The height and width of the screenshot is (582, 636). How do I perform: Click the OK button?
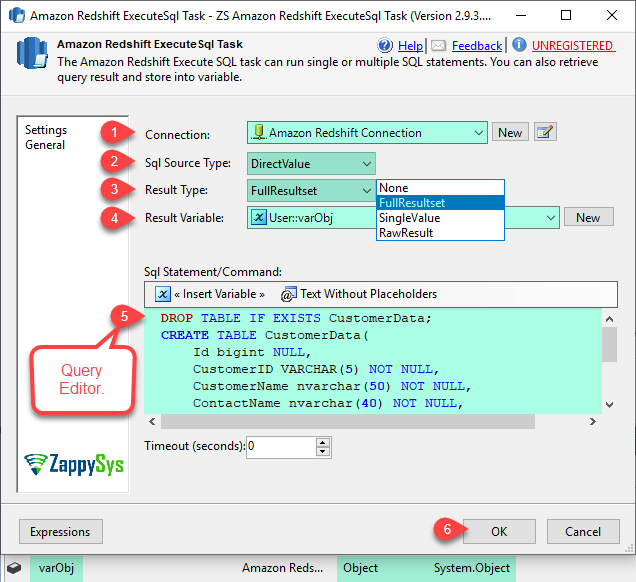(499, 531)
